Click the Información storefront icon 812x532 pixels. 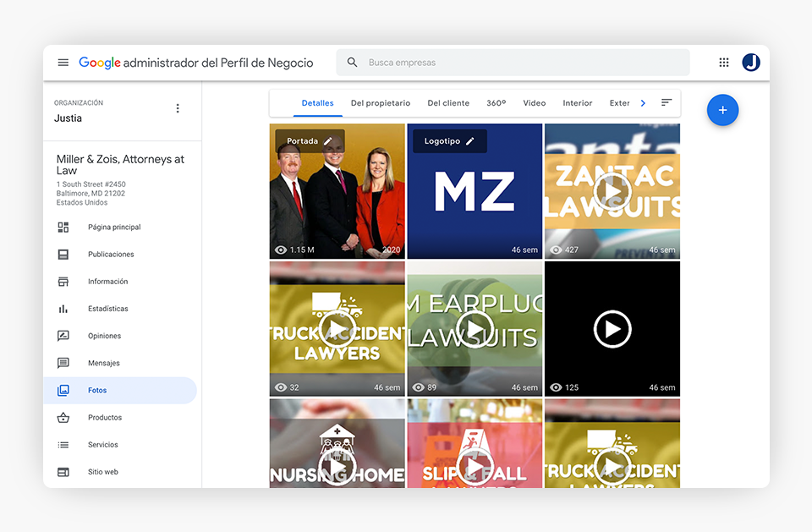[63, 282]
